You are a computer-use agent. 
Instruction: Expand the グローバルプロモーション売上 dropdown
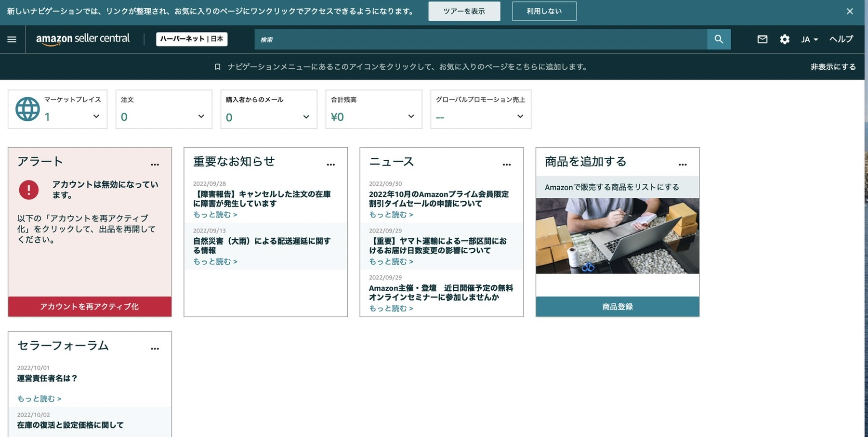coord(520,116)
